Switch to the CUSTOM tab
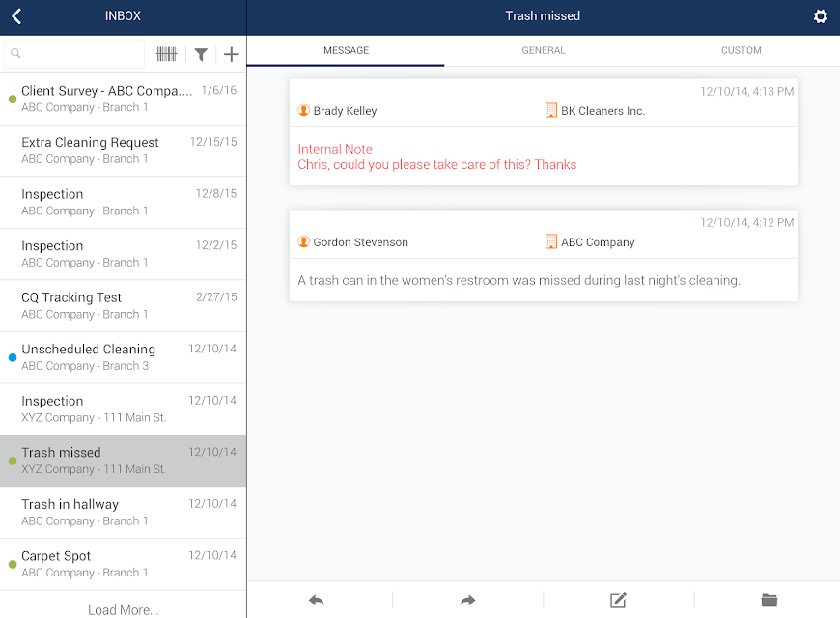The width and height of the screenshot is (840, 618). (741, 50)
